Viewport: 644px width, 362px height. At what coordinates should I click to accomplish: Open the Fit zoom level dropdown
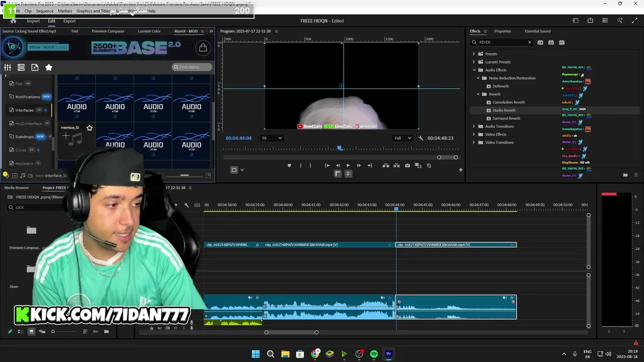[272, 138]
